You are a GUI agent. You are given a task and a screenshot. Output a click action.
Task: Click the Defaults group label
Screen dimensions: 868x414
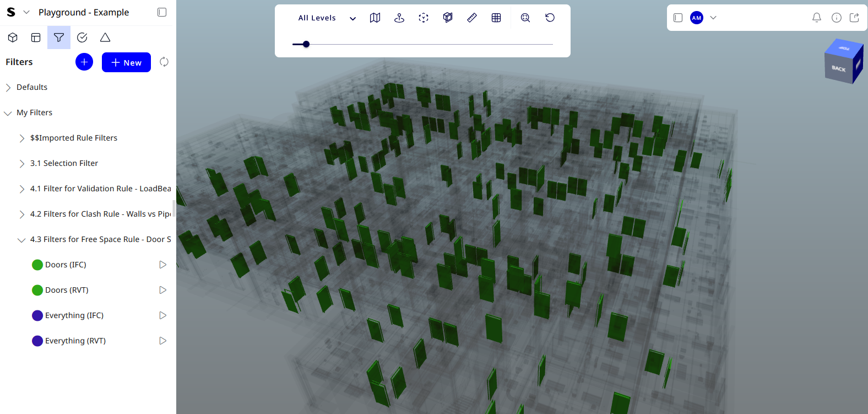32,87
